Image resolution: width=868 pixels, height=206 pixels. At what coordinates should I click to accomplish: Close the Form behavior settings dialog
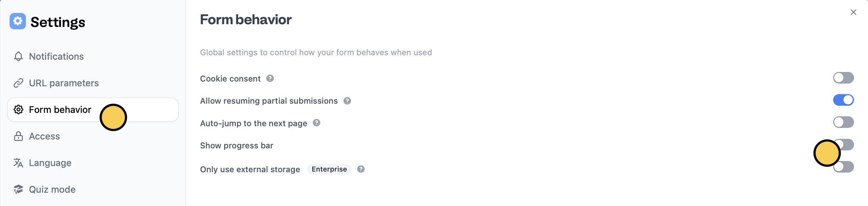tap(853, 12)
